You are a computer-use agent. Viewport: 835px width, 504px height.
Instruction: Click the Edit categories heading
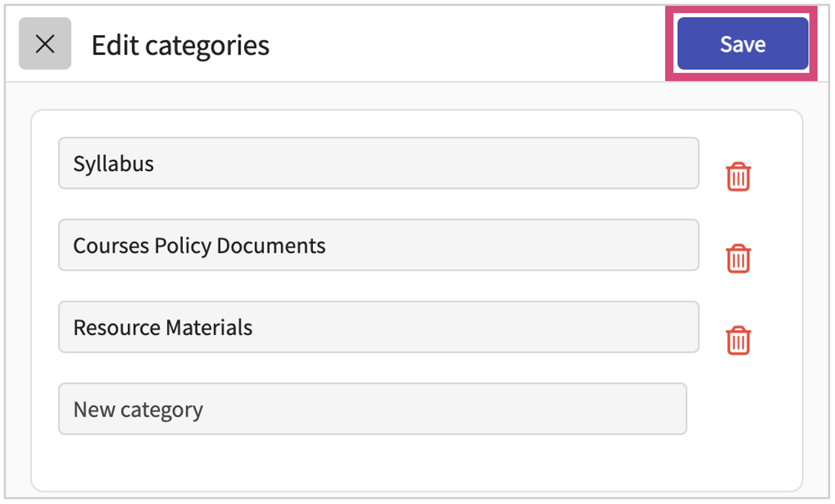tap(181, 45)
